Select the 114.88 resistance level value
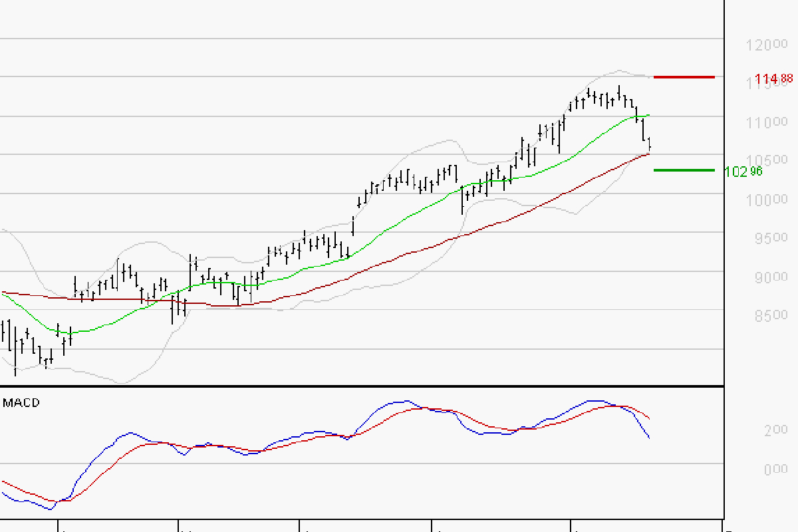The image size is (798, 532). tap(774, 79)
